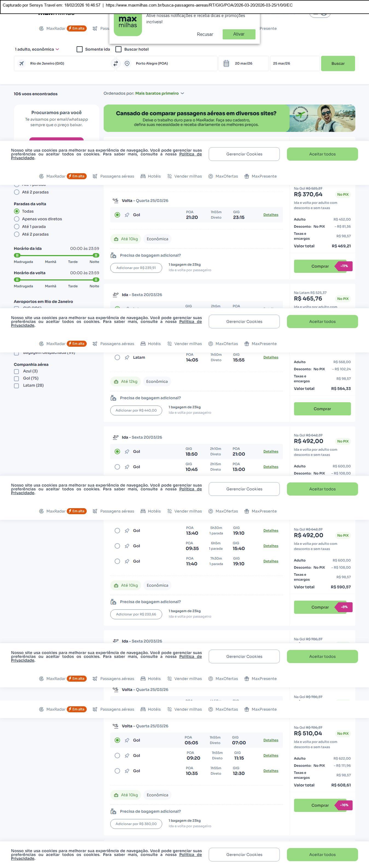Image resolution: width=369 pixels, height=868 pixels.
Task: Click the airplane icon beside the Latam 14:05 flight
Action: tap(127, 357)
